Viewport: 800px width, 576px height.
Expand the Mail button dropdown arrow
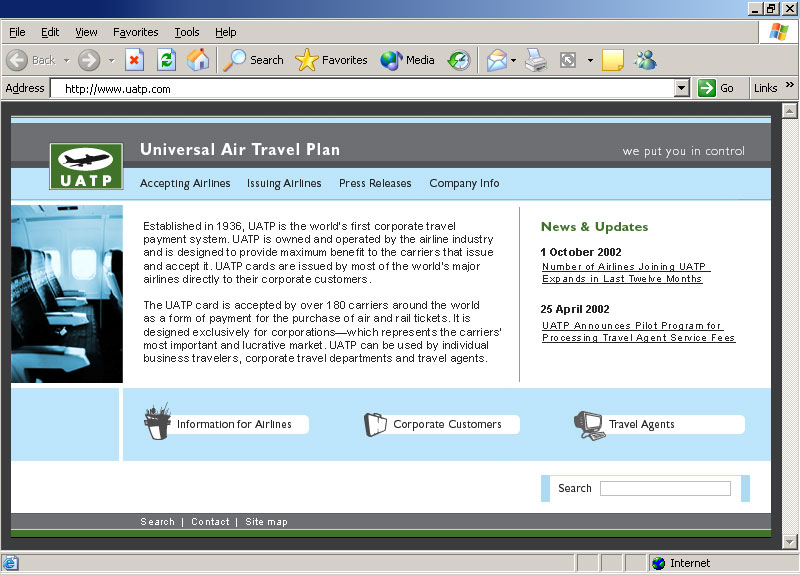[514, 60]
